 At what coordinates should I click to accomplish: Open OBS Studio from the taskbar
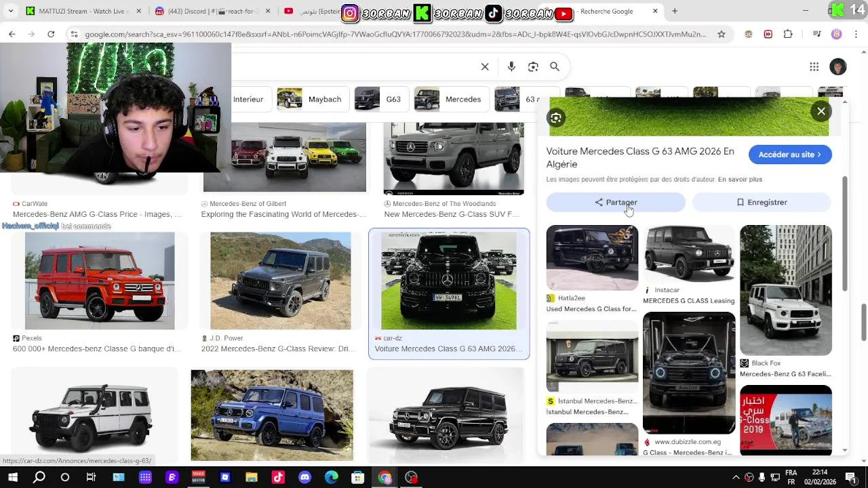(411, 477)
